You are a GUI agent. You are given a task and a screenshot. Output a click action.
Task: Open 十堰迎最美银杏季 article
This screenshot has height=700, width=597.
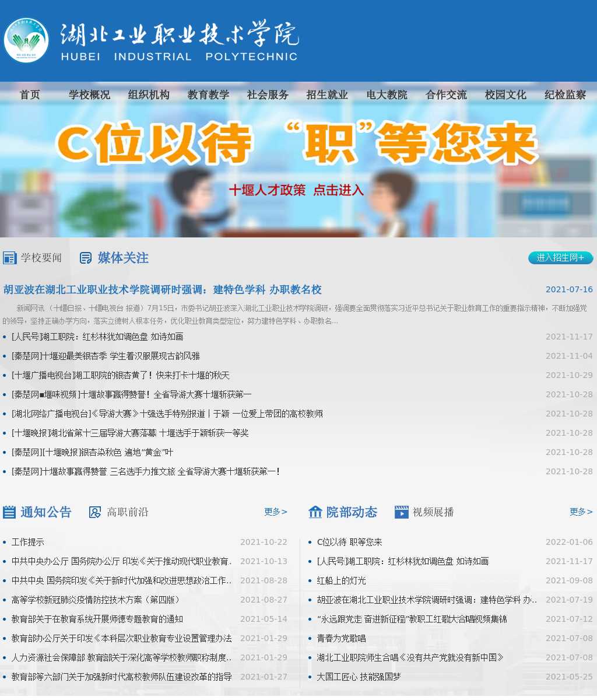(106, 356)
